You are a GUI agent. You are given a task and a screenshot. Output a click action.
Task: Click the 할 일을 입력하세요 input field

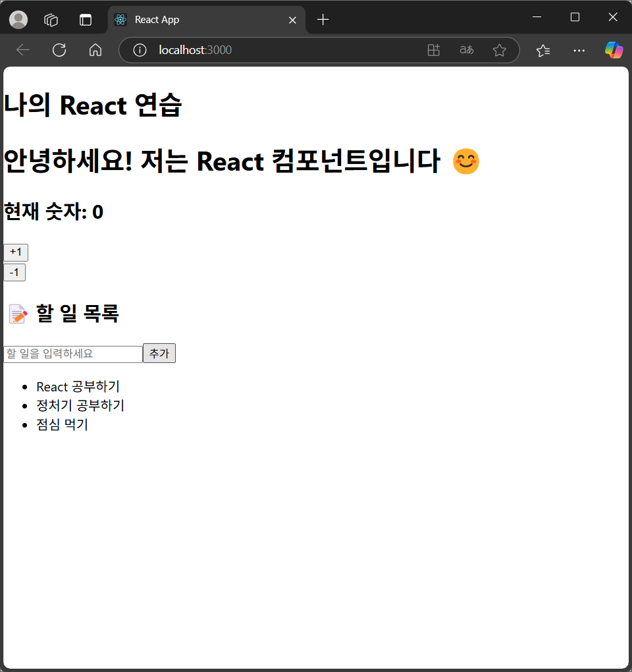click(x=73, y=354)
